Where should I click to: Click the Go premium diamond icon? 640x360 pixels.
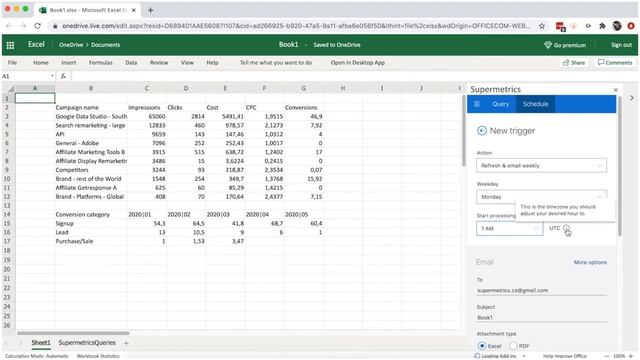(x=548, y=45)
